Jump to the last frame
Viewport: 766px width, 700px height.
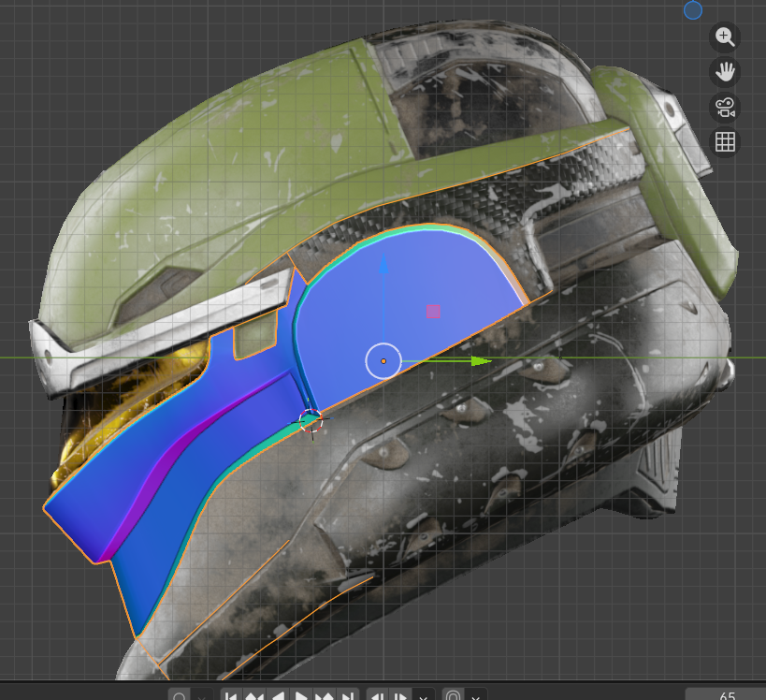pos(348,695)
